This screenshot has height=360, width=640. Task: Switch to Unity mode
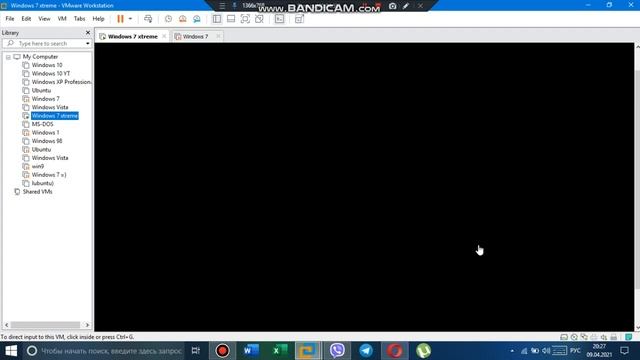click(x=259, y=19)
